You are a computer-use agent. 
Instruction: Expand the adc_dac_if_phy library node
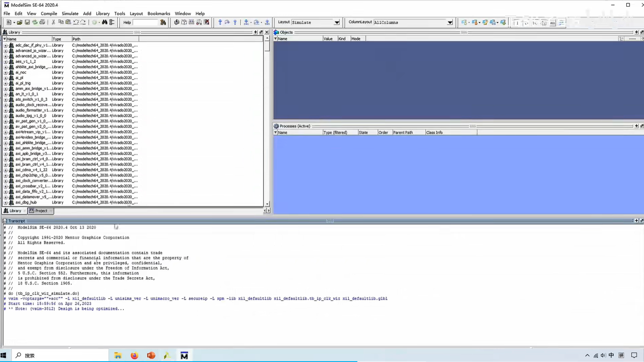click(x=6, y=45)
